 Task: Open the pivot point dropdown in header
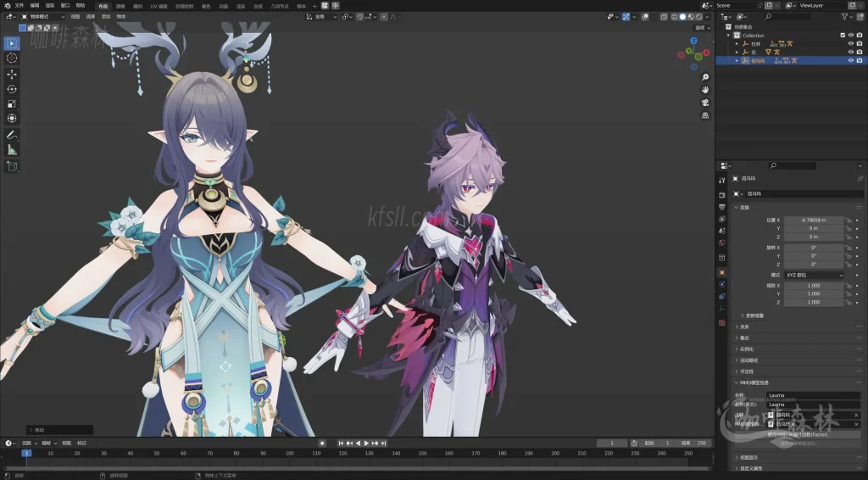[x=347, y=17]
